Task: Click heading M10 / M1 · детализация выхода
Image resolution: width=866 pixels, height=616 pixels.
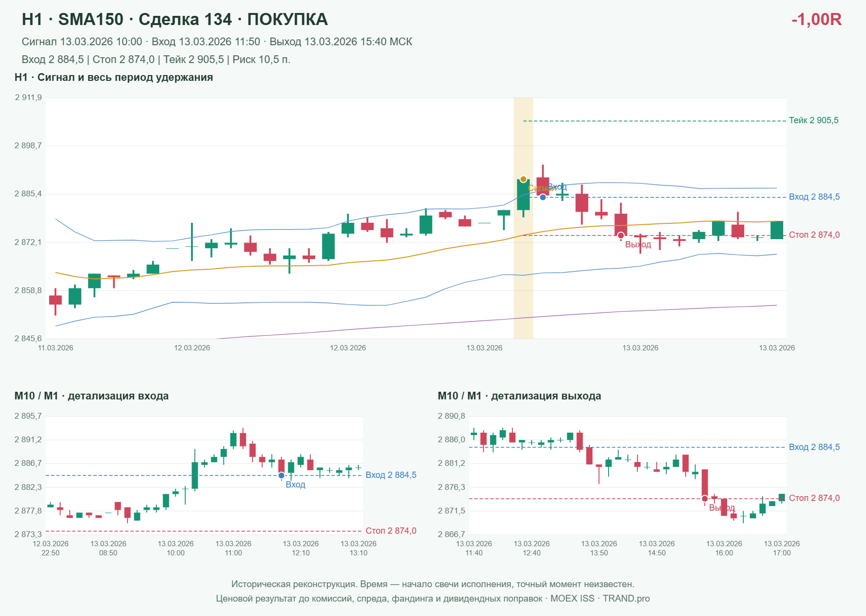Action: coord(520,396)
